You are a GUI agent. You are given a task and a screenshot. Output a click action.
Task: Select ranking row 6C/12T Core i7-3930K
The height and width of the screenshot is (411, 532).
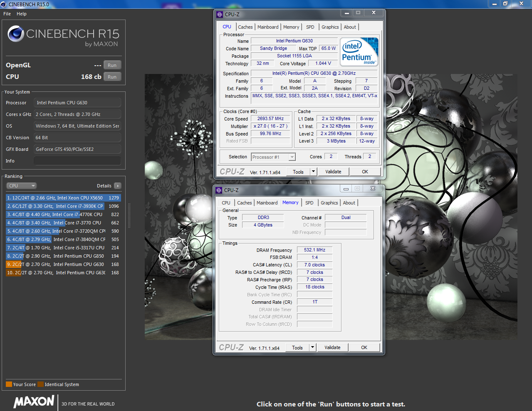[x=63, y=206]
